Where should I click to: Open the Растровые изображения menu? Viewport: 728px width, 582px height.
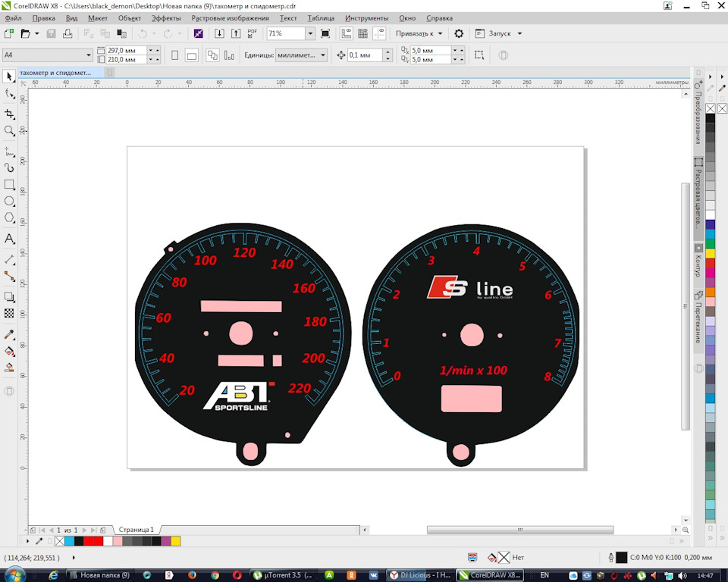coord(230,18)
